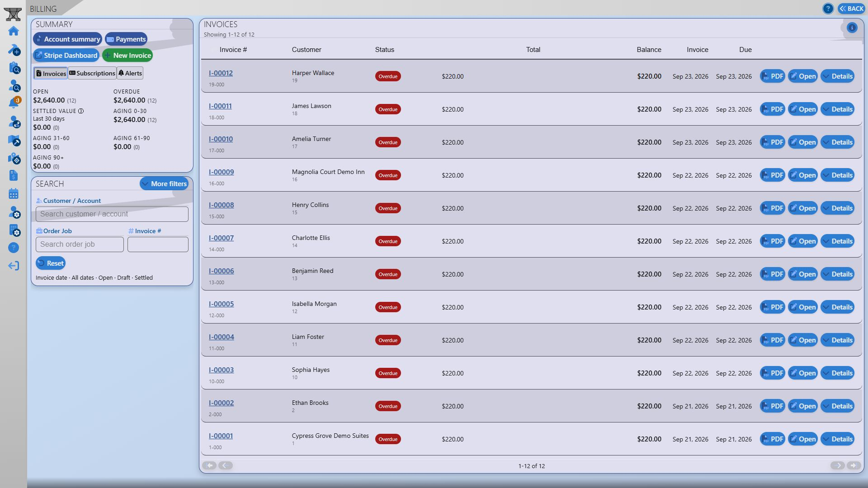868x488 pixels.
Task: Download PDF for invoice I-00009
Action: [772, 175]
